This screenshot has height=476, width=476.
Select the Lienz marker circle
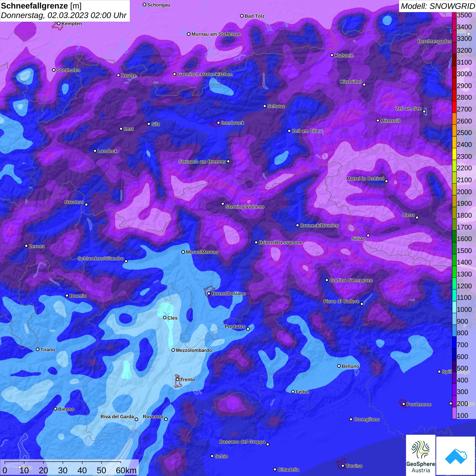(417, 218)
